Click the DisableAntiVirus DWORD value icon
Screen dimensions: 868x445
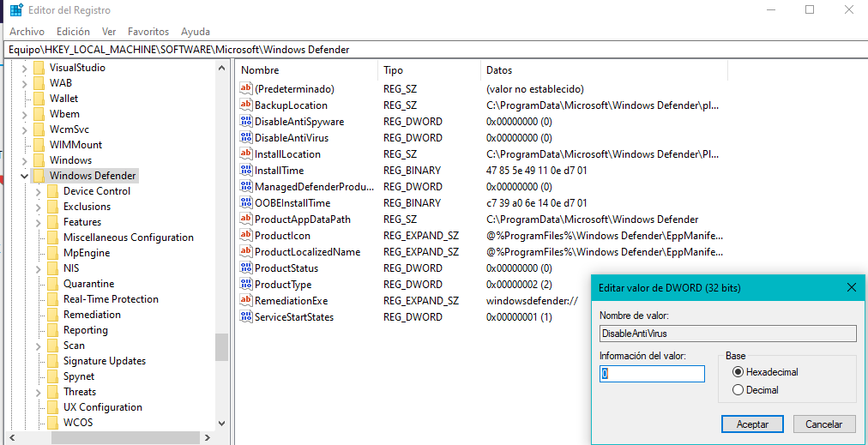(x=246, y=137)
